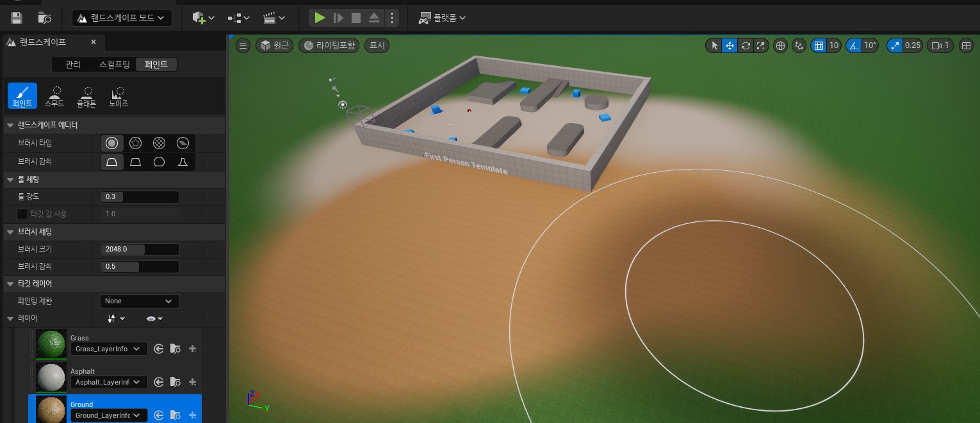This screenshot has height=423, width=980.
Task: Open the Lit (라이팅포함) view mode menu
Action: coord(329,45)
